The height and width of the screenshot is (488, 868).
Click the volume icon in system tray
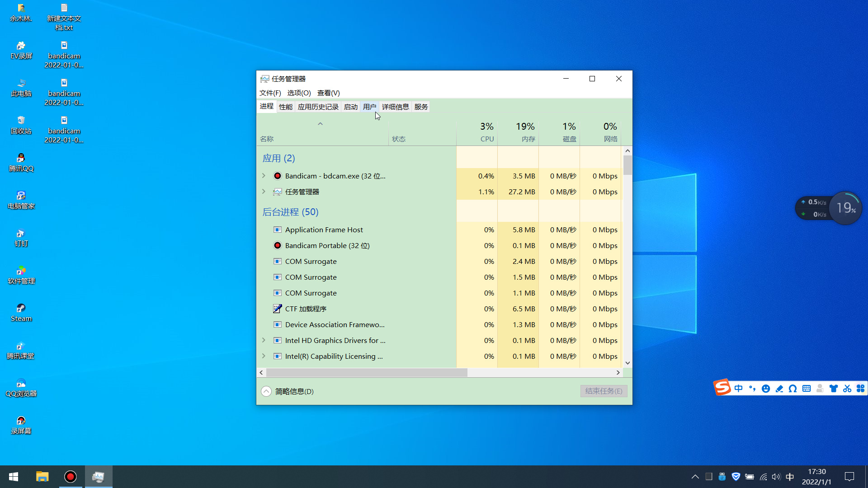pyautogui.click(x=776, y=477)
